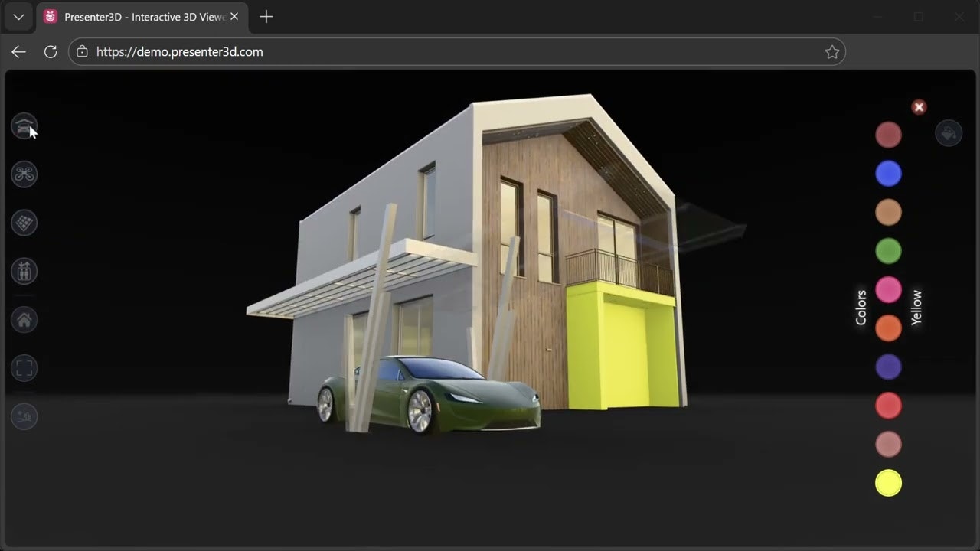Image resolution: width=980 pixels, height=551 pixels.
Task: Open the elevator floor selector icon
Action: 24,271
